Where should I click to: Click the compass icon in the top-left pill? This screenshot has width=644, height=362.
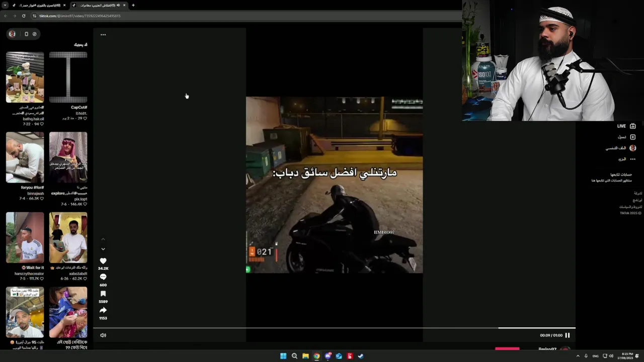pos(34,34)
